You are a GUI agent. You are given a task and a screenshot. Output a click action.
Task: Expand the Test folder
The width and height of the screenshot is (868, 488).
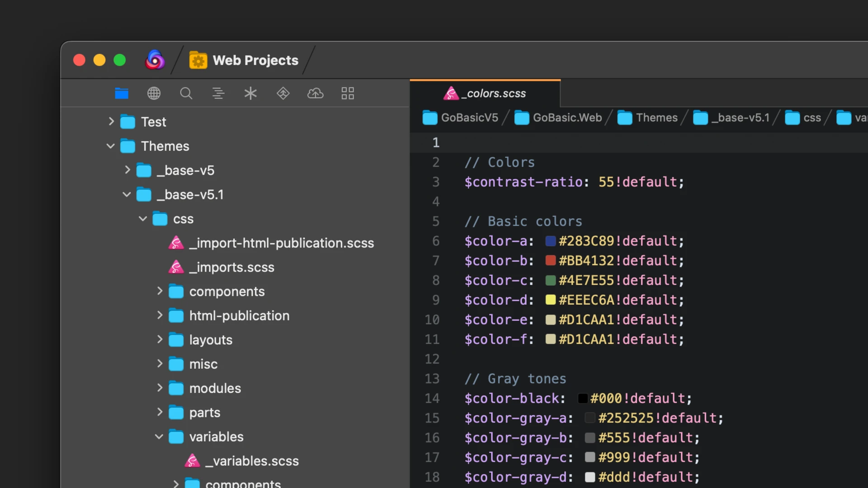coord(111,122)
